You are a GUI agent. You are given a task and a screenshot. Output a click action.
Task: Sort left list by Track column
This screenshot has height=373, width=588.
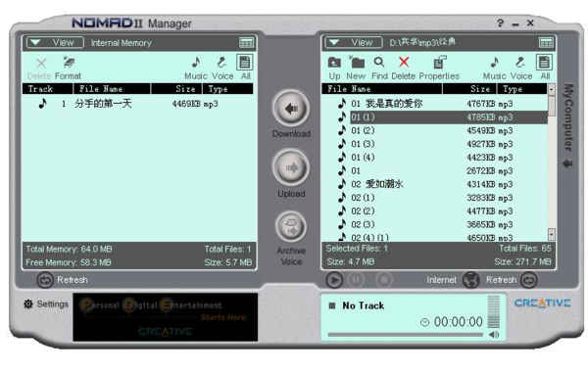tap(47, 89)
